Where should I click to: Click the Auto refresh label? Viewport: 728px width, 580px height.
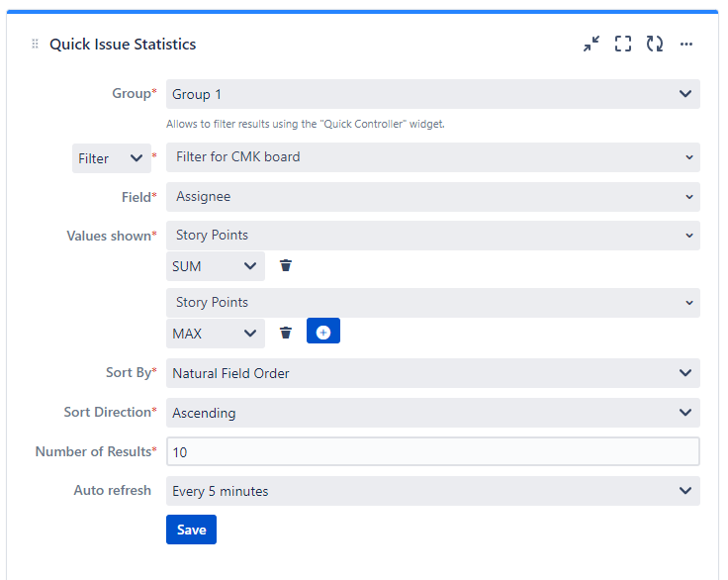pos(113,490)
